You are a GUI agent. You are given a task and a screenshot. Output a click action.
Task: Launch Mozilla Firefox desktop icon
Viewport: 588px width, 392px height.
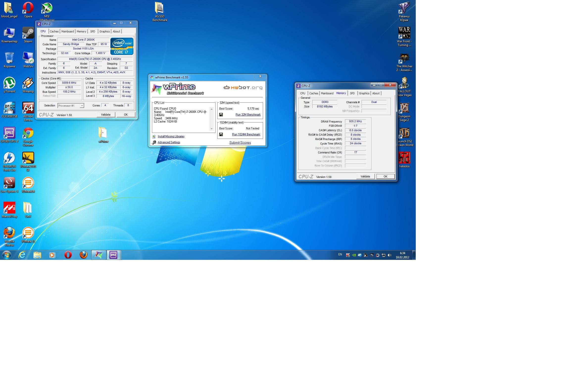(9, 237)
